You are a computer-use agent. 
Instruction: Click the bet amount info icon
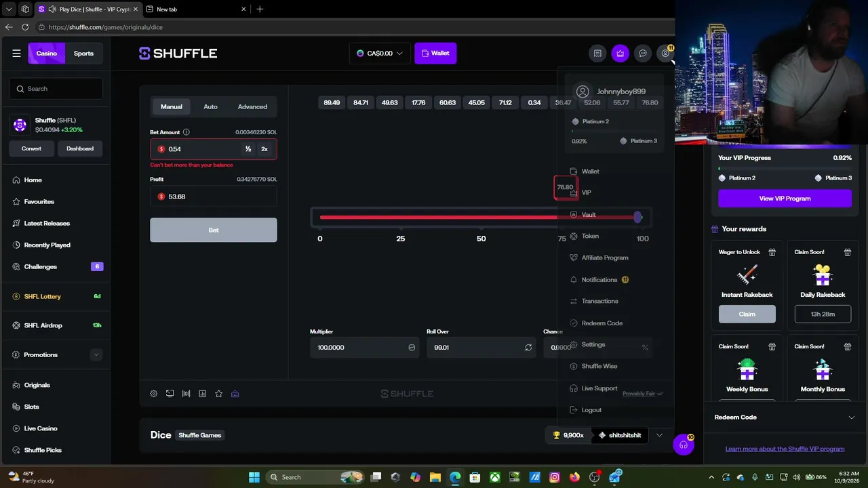[186, 132]
